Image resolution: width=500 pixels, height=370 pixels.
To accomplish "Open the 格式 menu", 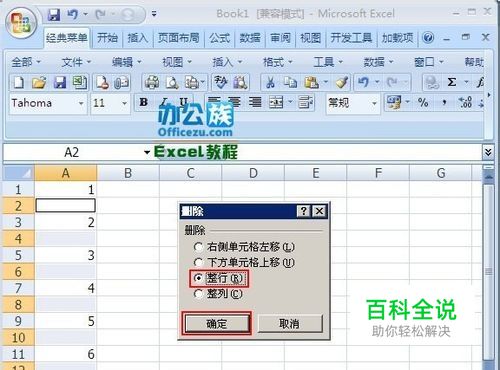I will point(278,62).
